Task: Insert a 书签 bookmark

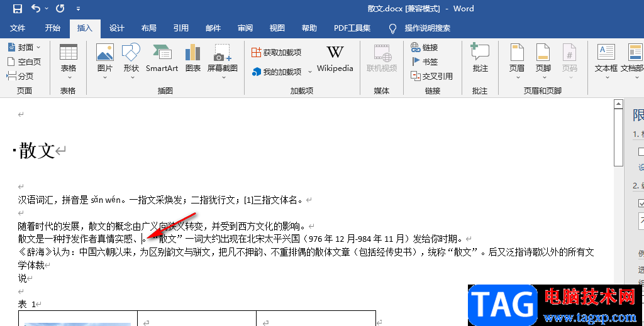Action: pos(425,62)
